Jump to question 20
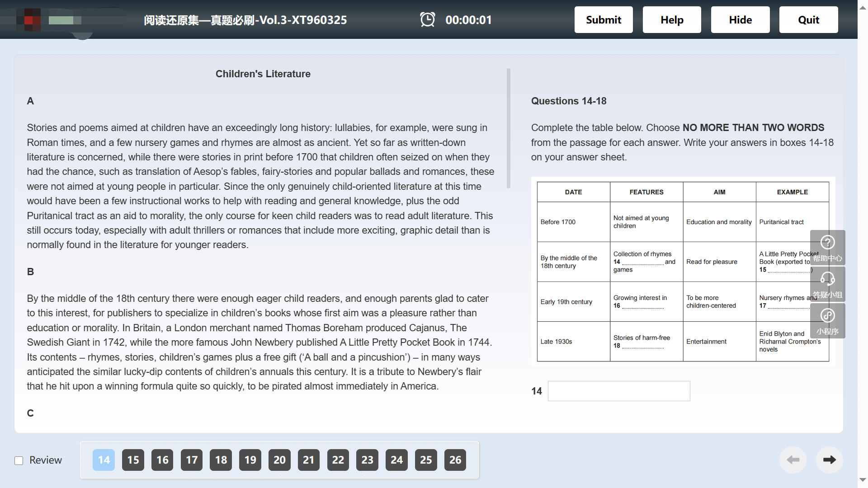Image resolution: width=868 pixels, height=488 pixels. point(279,460)
